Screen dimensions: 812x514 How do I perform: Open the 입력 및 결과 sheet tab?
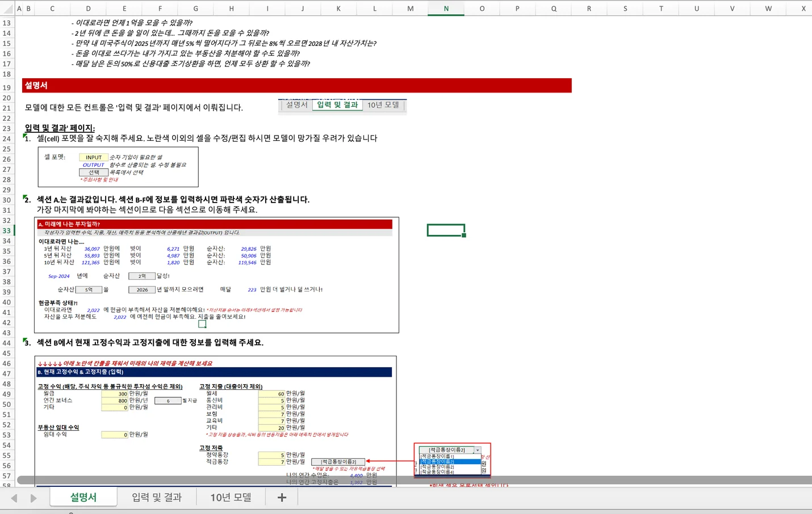[157, 497]
